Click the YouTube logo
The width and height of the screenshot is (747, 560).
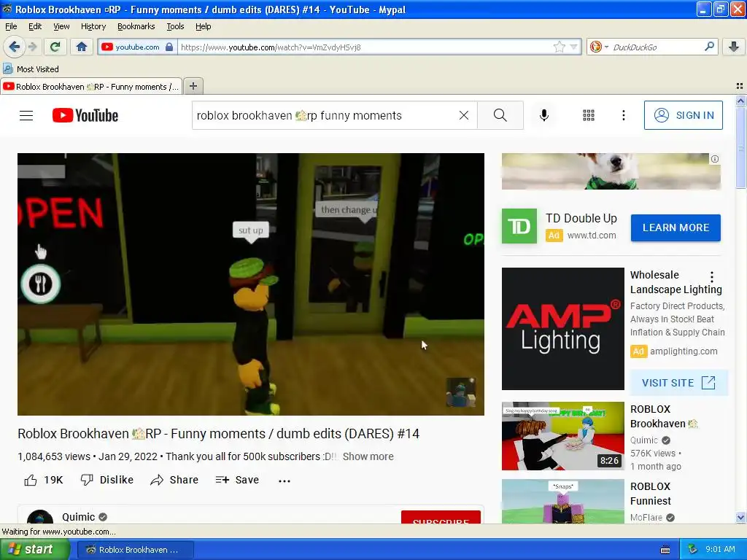[85, 115]
